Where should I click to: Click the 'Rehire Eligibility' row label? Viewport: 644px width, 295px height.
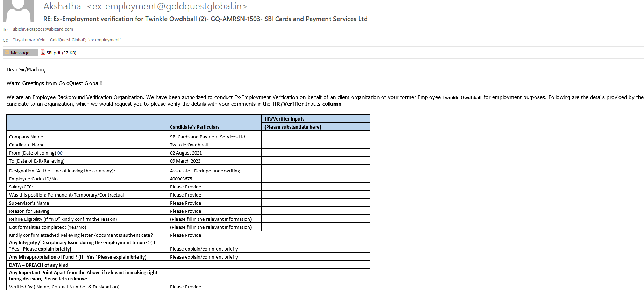tap(63, 219)
